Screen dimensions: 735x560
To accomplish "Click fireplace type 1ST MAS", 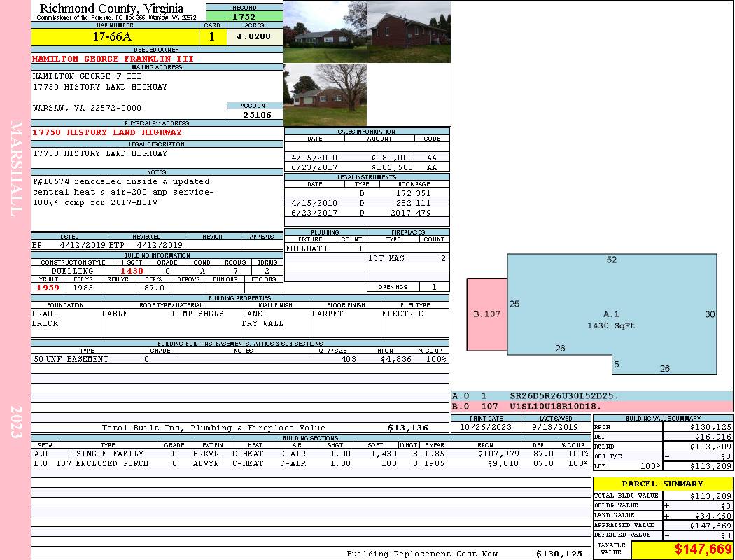I will 386,258.
